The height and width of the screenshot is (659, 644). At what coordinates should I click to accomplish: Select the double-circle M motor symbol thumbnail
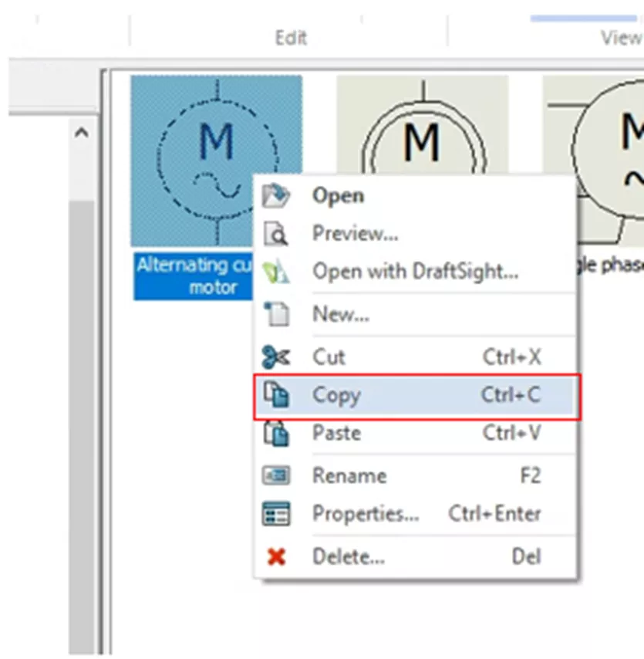pyautogui.click(x=423, y=124)
